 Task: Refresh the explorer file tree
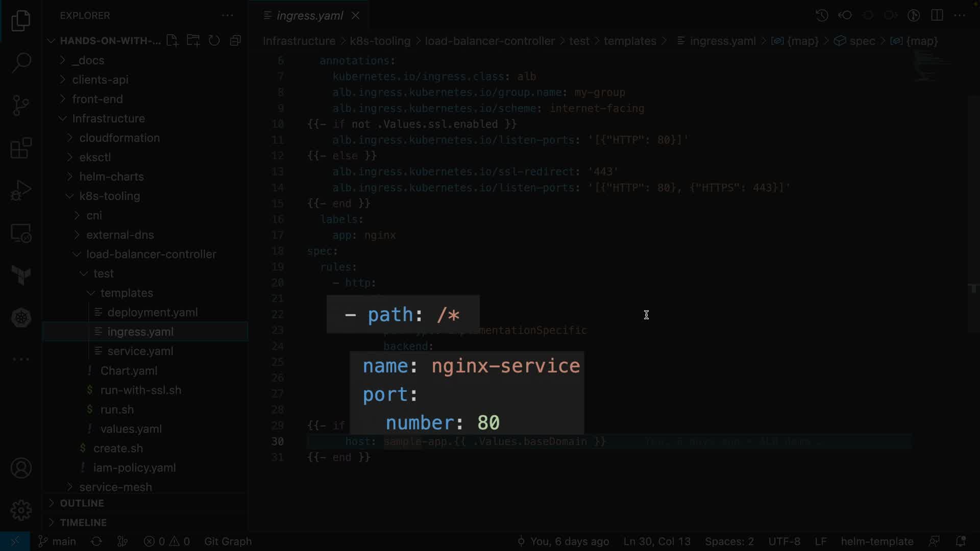point(214,41)
